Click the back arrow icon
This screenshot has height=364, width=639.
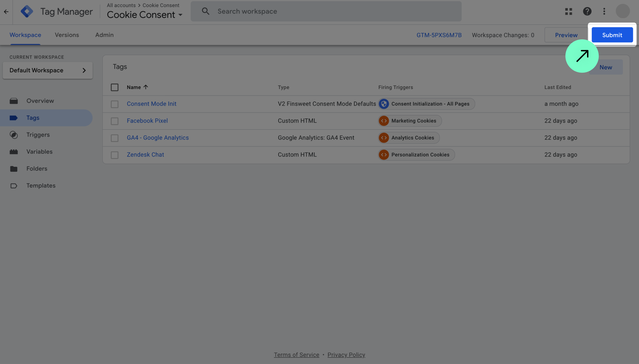pyautogui.click(x=6, y=12)
